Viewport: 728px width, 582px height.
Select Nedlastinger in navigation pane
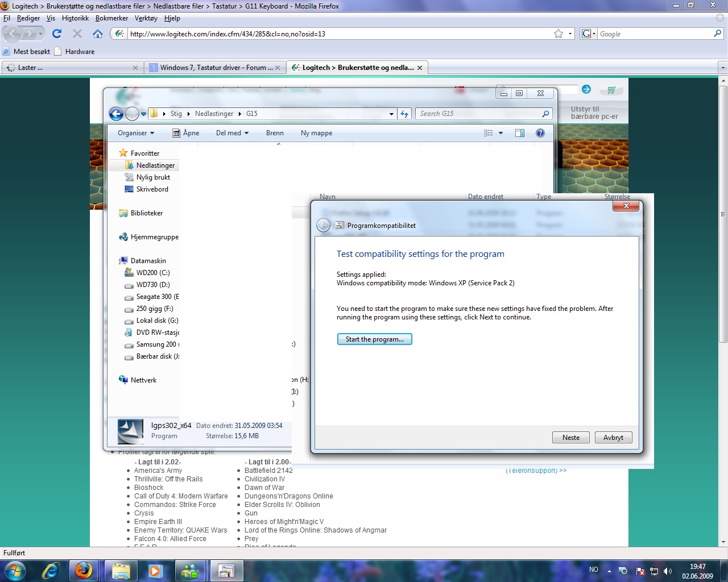point(150,165)
